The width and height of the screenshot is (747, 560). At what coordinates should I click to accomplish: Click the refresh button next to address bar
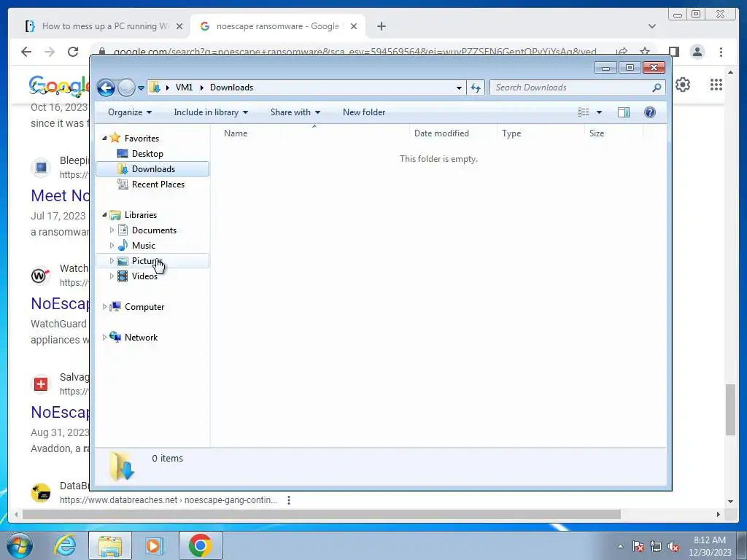click(476, 87)
